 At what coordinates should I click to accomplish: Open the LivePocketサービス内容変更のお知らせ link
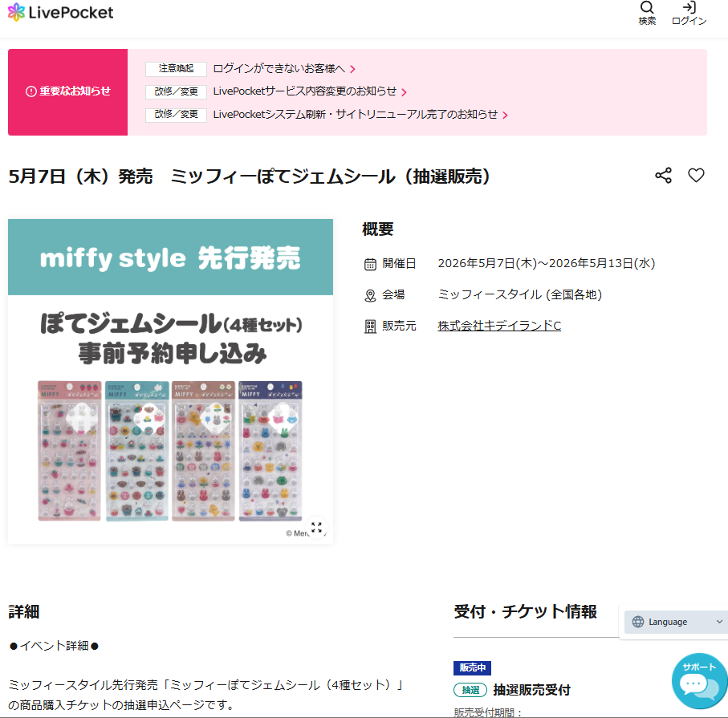(x=304, y=91)
